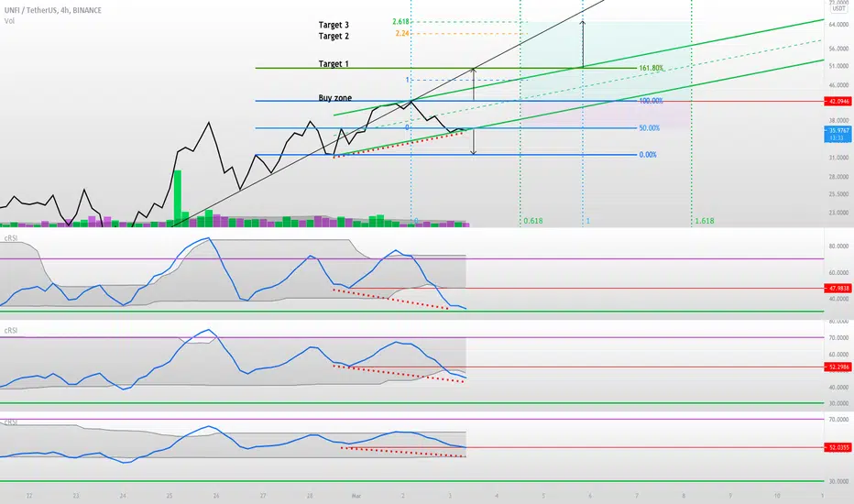The width and height of the screenshot is (854, 504).
Task: Click 25.5000 on the price axis
Action: (x=838, y=194)
